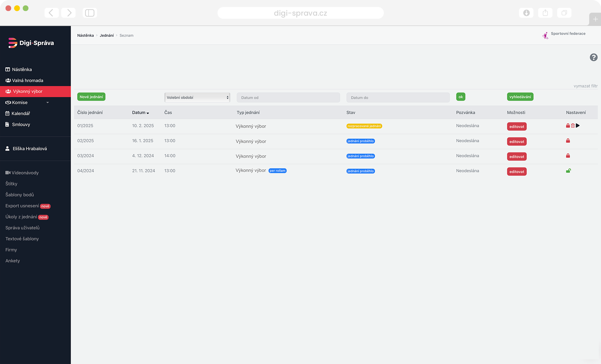Toggle green unlocked padlock on meeting 04/2024
The image size is (601, 364).
tap(568, 171)
